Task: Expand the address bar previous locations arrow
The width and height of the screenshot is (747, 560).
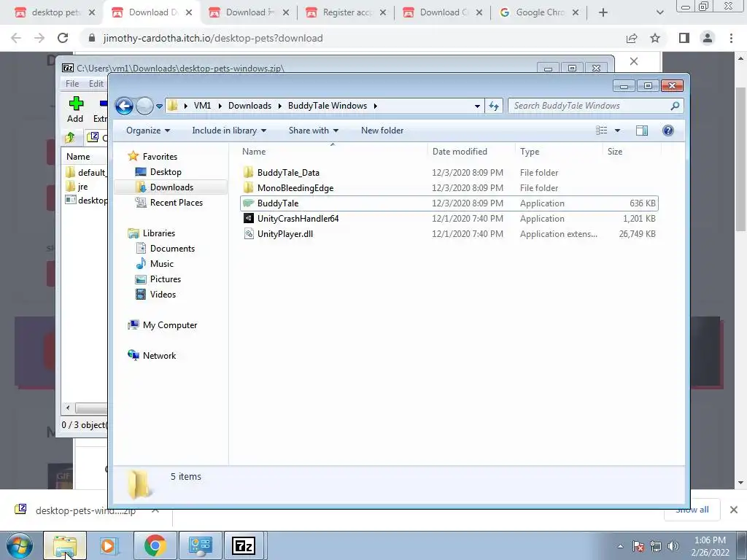Action: [477, 106]
